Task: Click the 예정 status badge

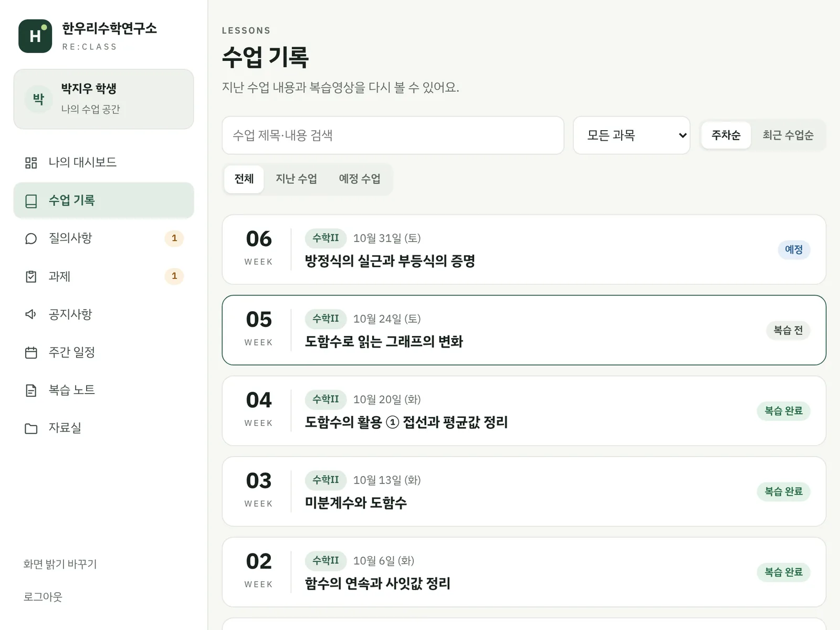Action: coord(794,249)
